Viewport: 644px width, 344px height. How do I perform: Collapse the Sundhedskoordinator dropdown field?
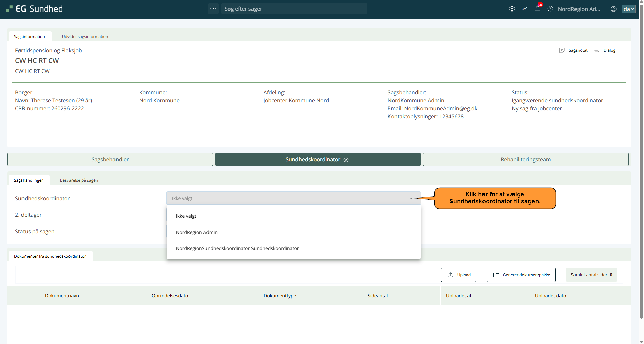click(411, 198)
